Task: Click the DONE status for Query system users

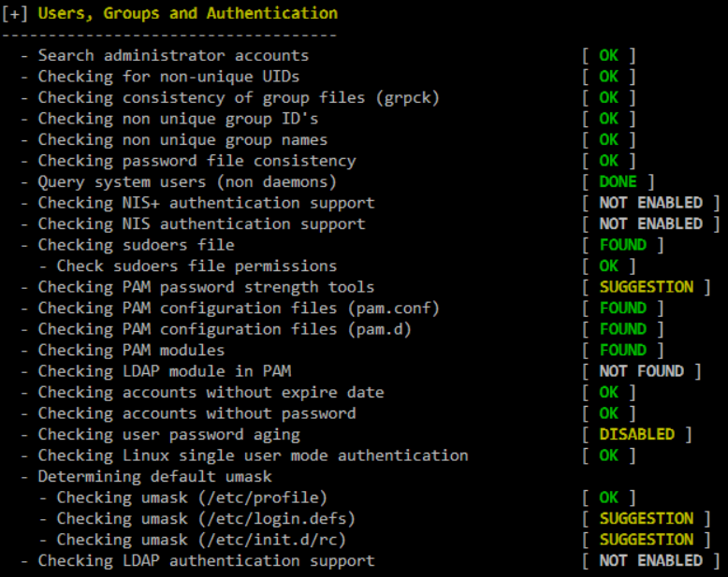Action: click(x=618, y=181)
